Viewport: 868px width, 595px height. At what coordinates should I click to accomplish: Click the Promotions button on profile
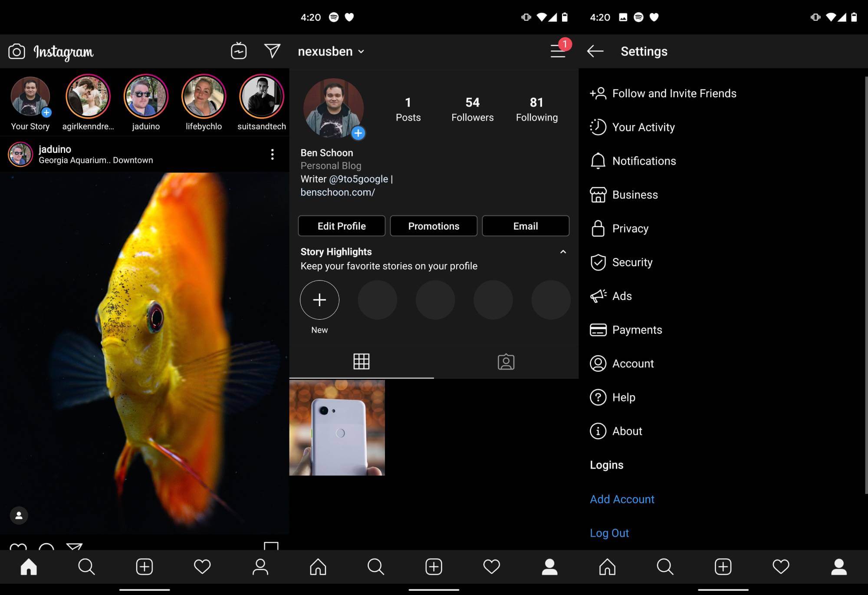click(433, 226)
